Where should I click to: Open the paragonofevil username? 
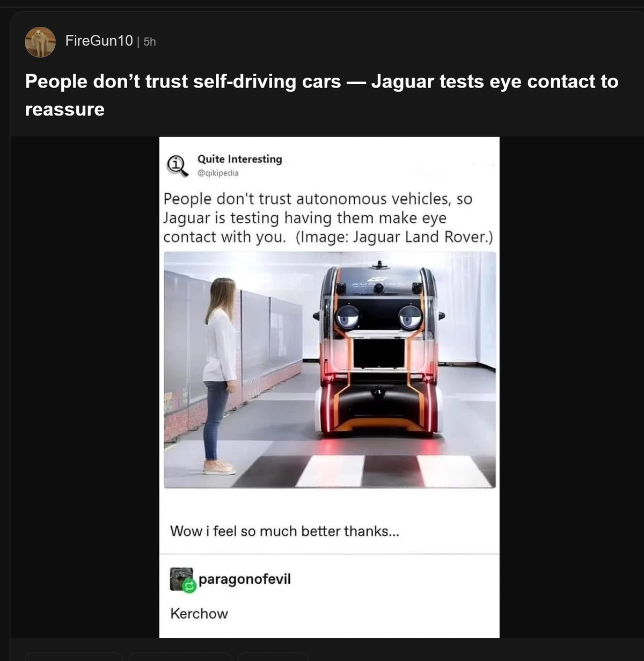(245, 579)
